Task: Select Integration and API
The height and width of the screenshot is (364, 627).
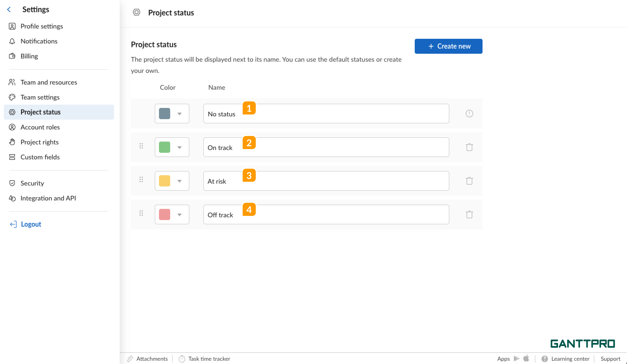Action: pyautogui.click(x=48, y=198)
